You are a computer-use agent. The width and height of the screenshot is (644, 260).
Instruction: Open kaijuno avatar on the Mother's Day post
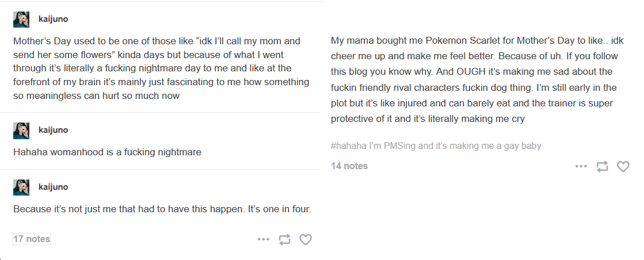click(x=21, y=20)
